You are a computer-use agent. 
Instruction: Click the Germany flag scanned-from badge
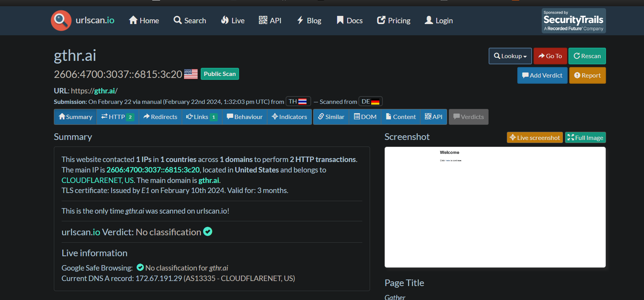pos(371,102)
